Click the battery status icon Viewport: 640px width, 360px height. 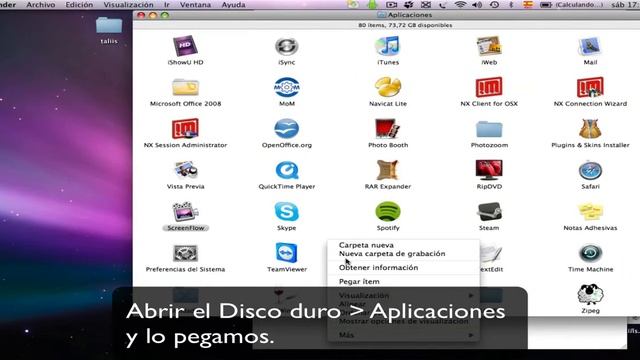tap(546, 4)
